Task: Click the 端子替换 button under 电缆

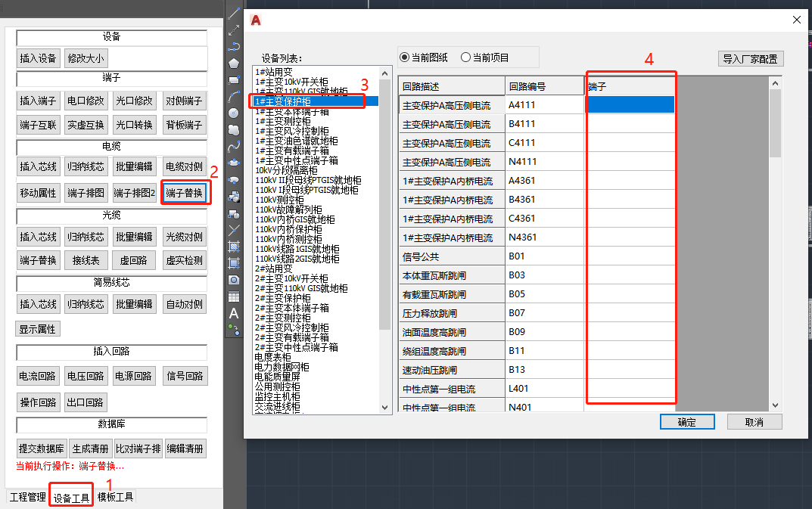Action: 185,193
